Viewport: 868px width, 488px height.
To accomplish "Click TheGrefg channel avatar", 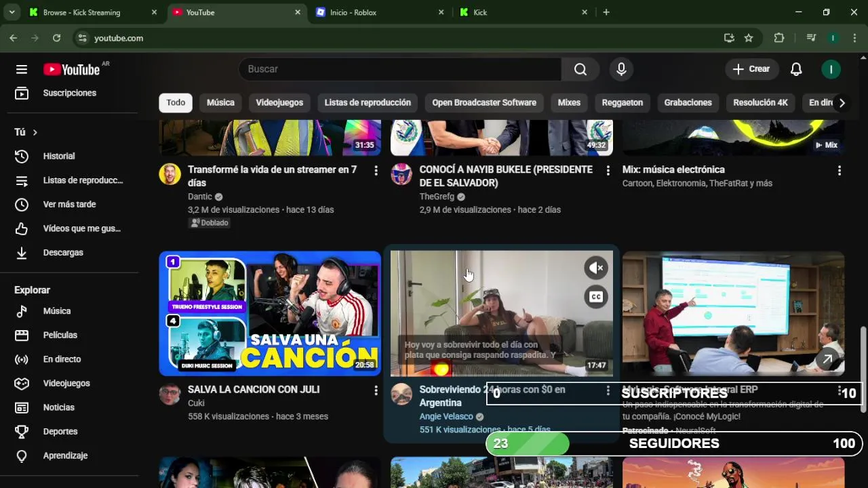I will [401, 174].
